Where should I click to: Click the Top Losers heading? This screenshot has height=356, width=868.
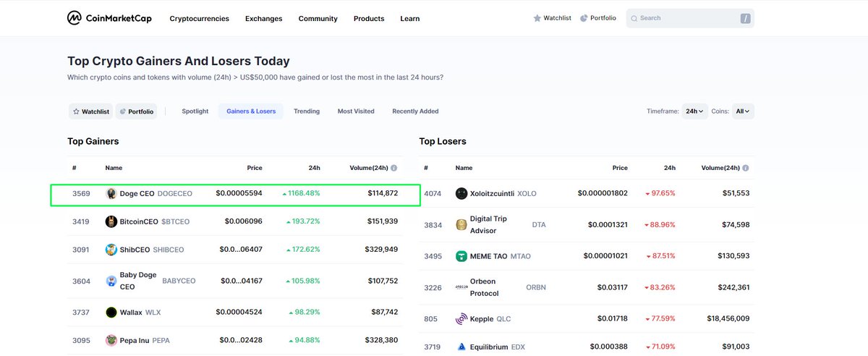tap(443, 141)
